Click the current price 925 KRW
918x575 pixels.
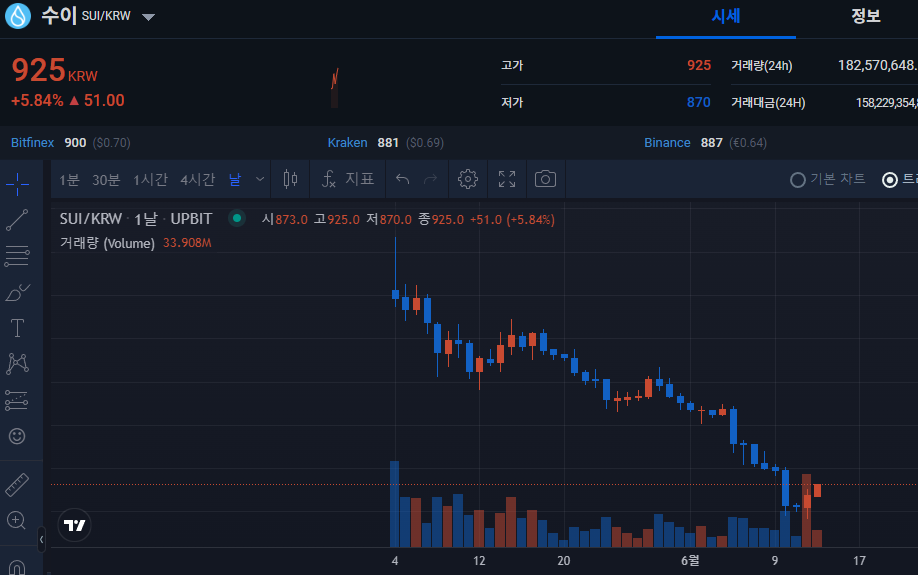point(54,70)
